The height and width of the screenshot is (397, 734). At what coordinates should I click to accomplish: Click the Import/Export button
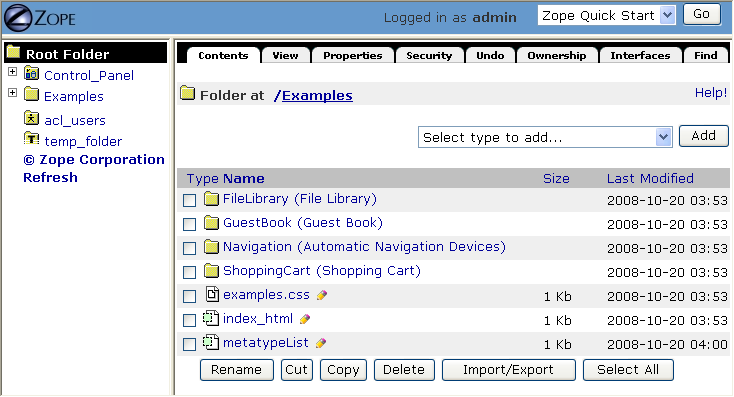[508, 370]
